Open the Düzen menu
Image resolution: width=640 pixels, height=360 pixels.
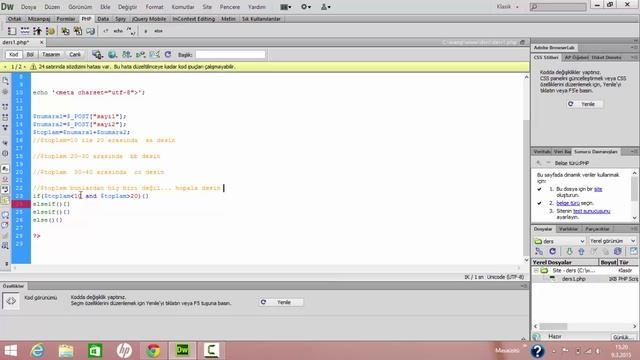click(x=52, y=7)
